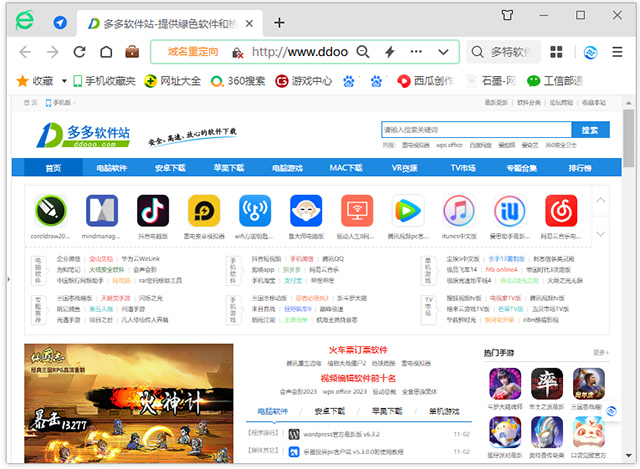Click the blue 搜索 button
640x469 pixels.
pyautogui.click(x=590, y=130)
